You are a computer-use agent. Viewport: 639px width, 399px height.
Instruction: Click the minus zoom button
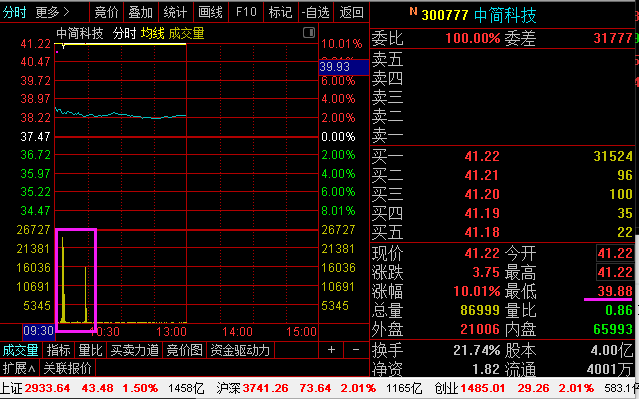[355, 350]
